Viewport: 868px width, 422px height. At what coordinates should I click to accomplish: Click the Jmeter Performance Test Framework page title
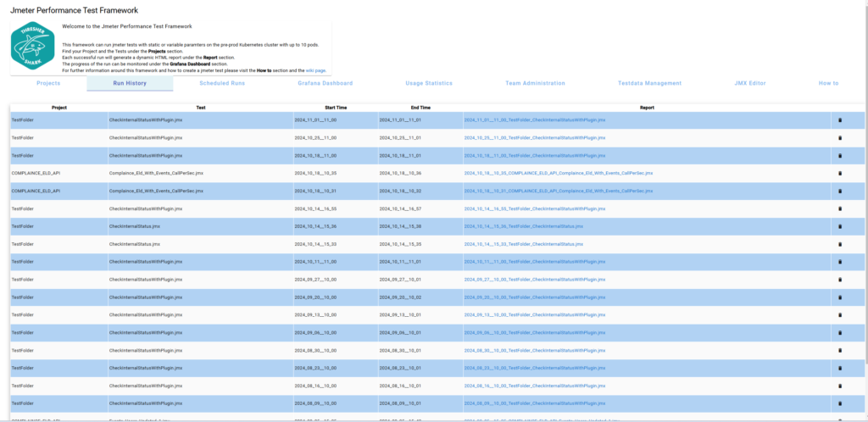pos(75,10)
